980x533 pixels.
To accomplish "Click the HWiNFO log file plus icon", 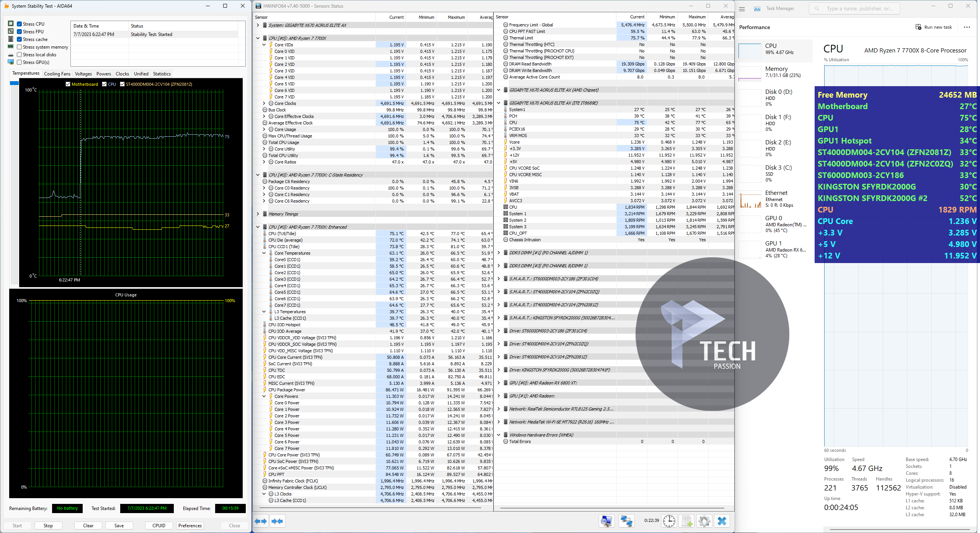I will coord(687,521).
